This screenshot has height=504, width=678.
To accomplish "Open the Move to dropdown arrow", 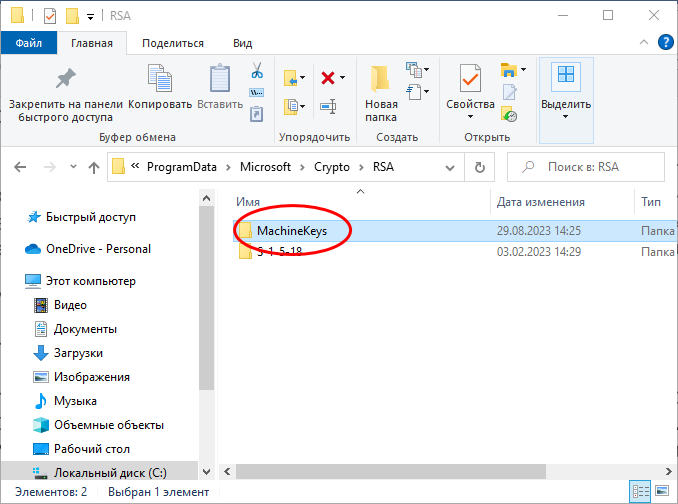I will pyautogui.click(x=302, y=78).
